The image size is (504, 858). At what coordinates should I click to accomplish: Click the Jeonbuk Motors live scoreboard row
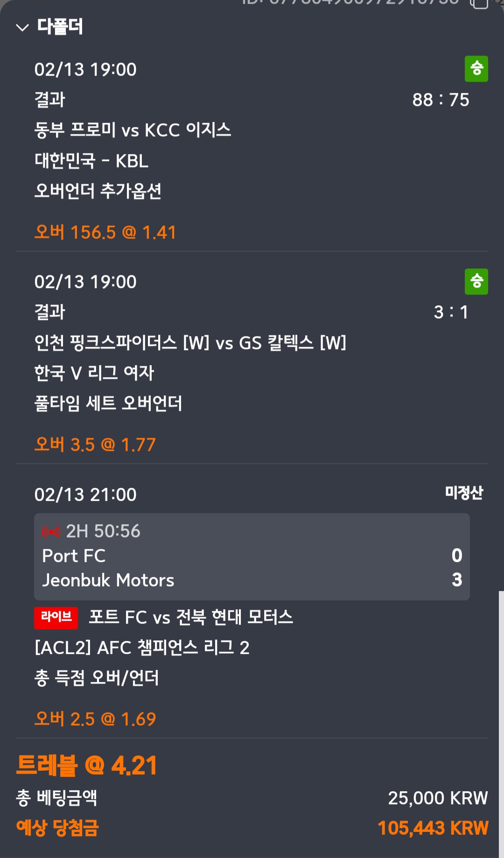(252, 580)
